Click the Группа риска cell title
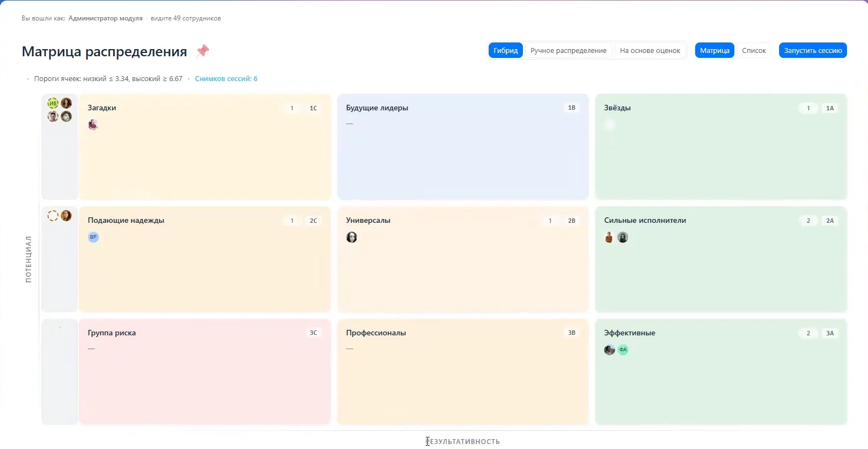Screen dimensions: 868x449 112,333
